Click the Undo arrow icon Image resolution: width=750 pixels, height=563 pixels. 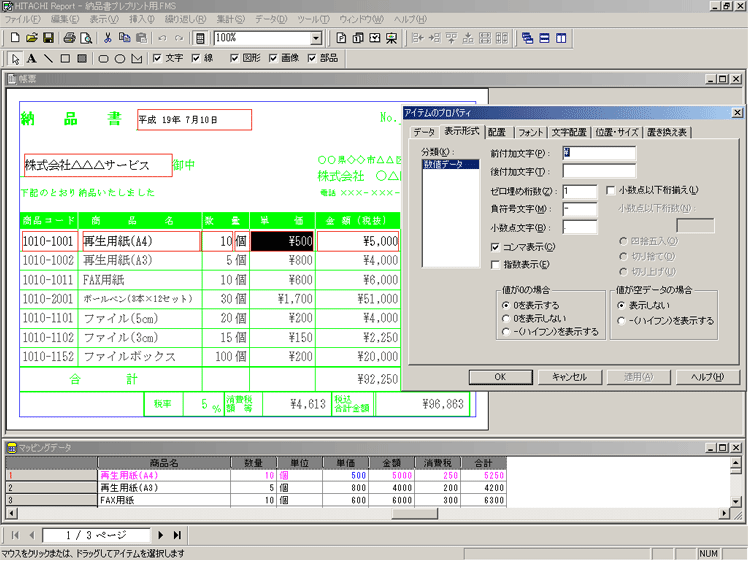coord(163,38)
